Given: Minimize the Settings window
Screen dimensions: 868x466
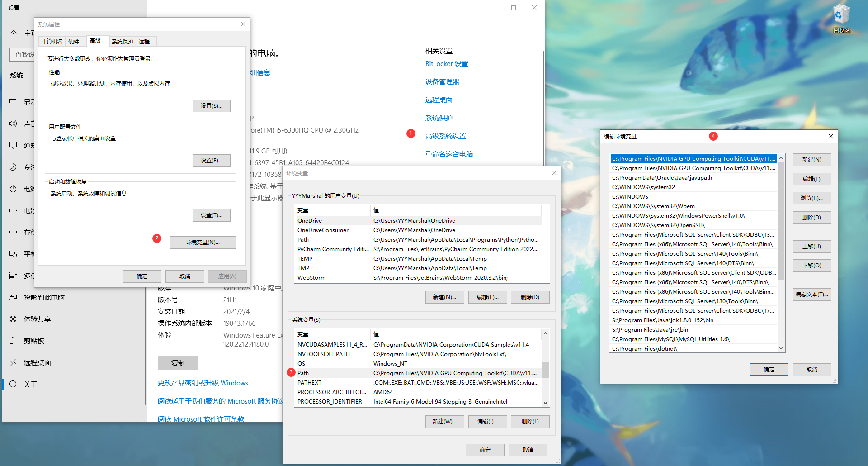Looking at the screenshot, I should (493, 8).
